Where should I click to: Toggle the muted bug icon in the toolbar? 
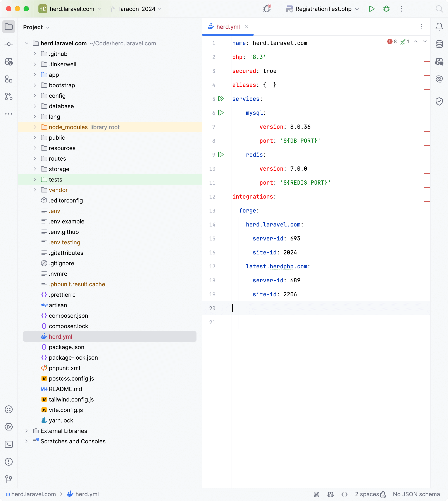(x=267, y=9)
